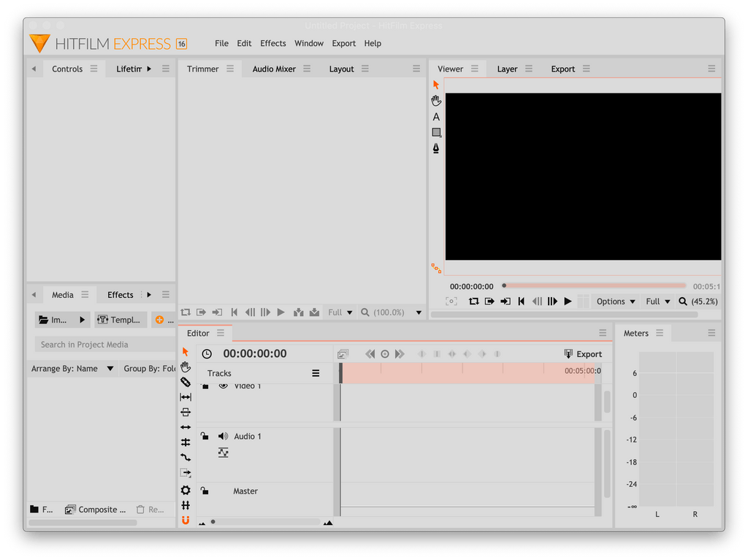
Task: Click the Trimmer insert clip icon
Action: [x=299, y=312]
